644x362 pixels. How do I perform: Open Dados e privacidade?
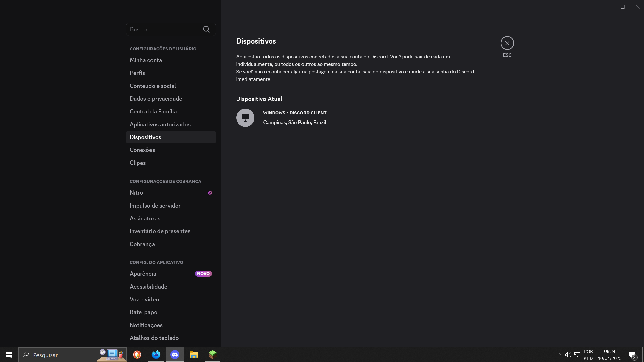coord(171,99)
